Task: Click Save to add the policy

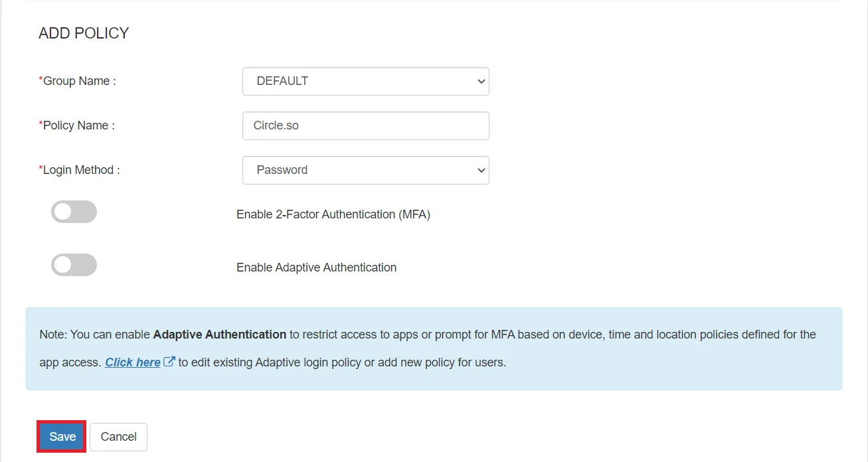Action: coord(61,436)
